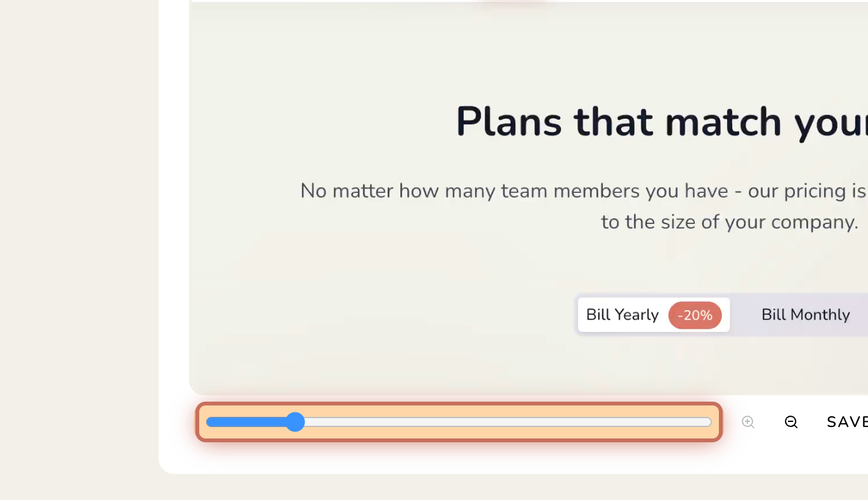Click the "Plans that match your" heading

(662, 122)
